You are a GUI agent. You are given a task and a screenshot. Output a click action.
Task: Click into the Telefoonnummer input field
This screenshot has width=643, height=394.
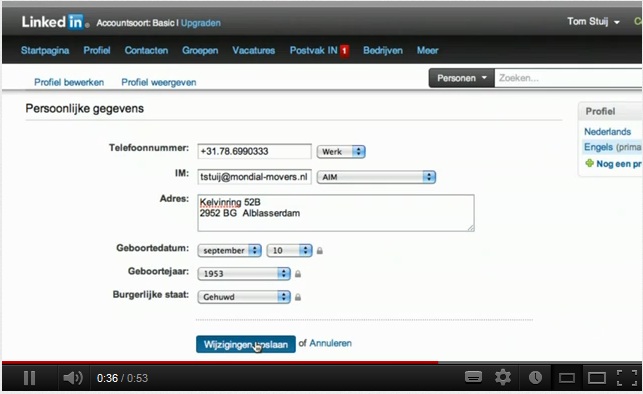coord(254,151)
